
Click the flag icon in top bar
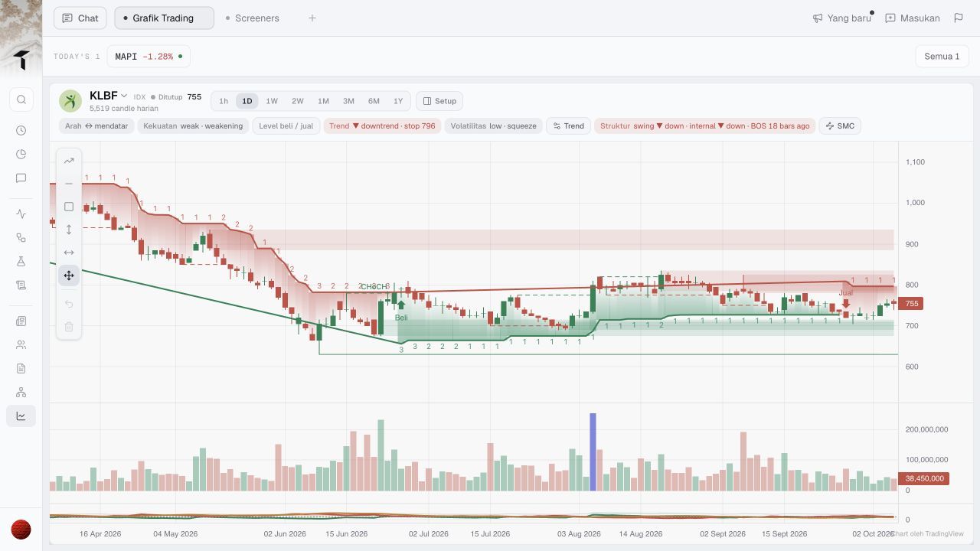click(x=959, y=18)
